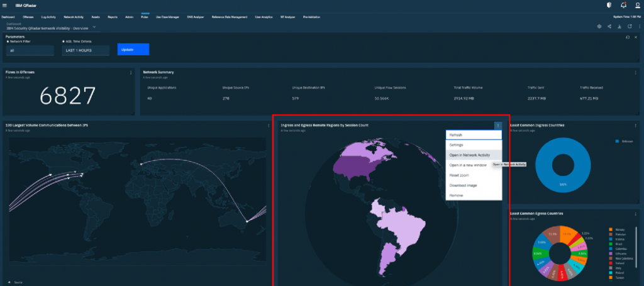Click the blue ingress donut chart
The image size is (644, 286).
(x=563, y=165)
